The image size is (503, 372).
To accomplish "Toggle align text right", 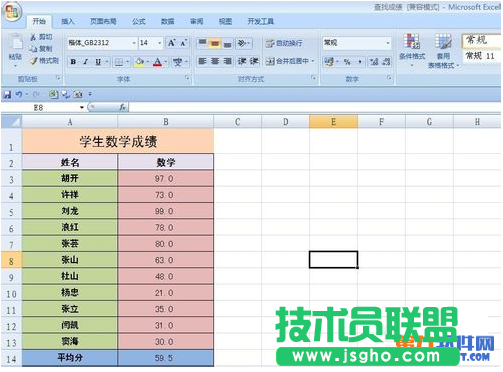I will point(227,61).
